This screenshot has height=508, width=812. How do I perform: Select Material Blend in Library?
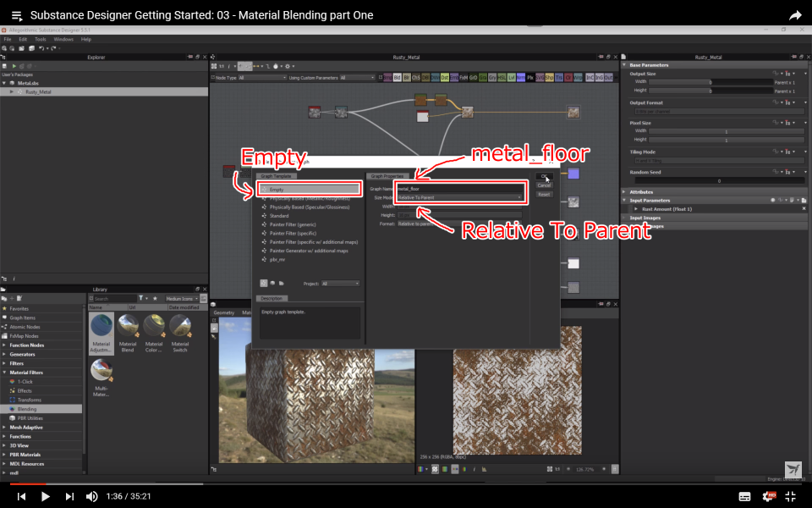click(x=128, y=334)
